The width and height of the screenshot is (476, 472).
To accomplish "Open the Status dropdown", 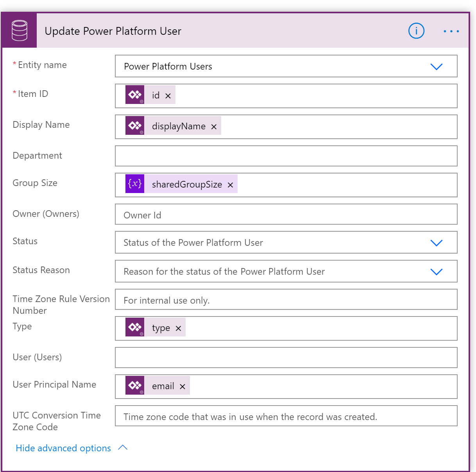I will pos(437,243).
